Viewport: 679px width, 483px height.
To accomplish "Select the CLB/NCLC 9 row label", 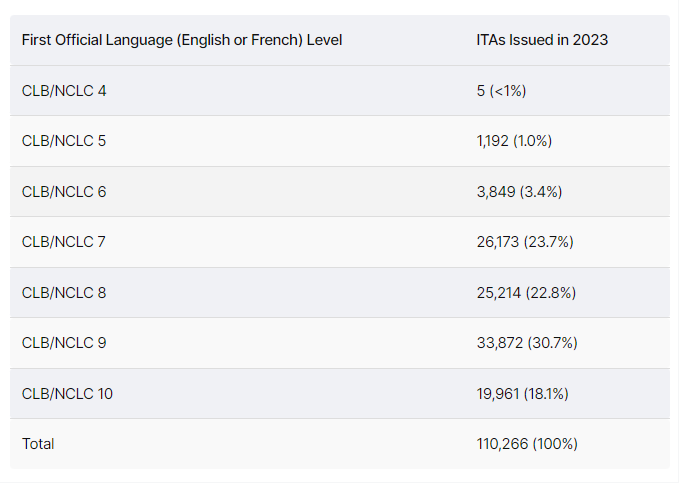I will (64, 343).
